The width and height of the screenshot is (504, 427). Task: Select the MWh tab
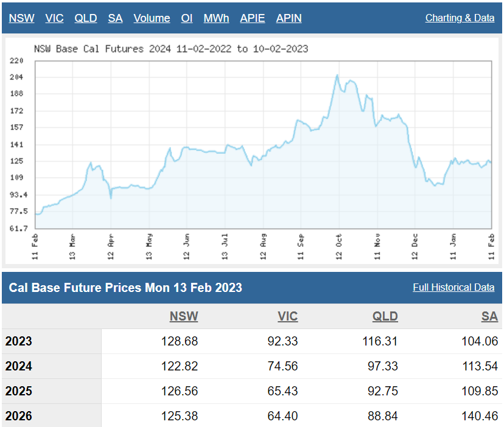(216, 18)
